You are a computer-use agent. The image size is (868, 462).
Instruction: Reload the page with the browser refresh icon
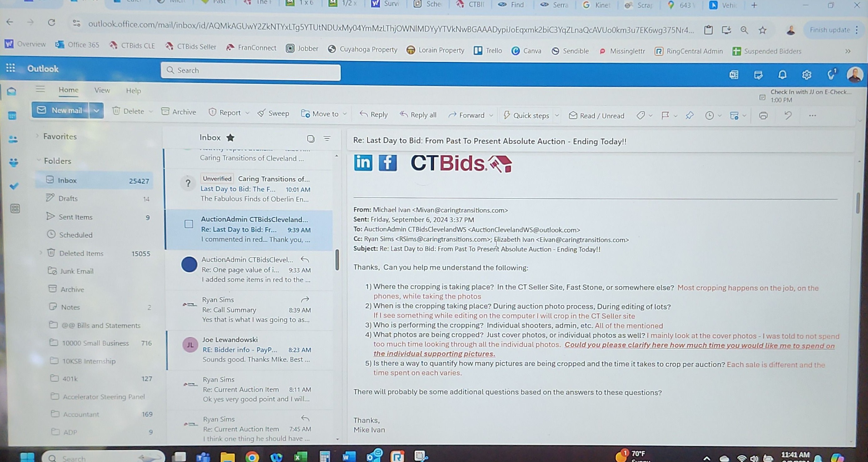point(52,22)
